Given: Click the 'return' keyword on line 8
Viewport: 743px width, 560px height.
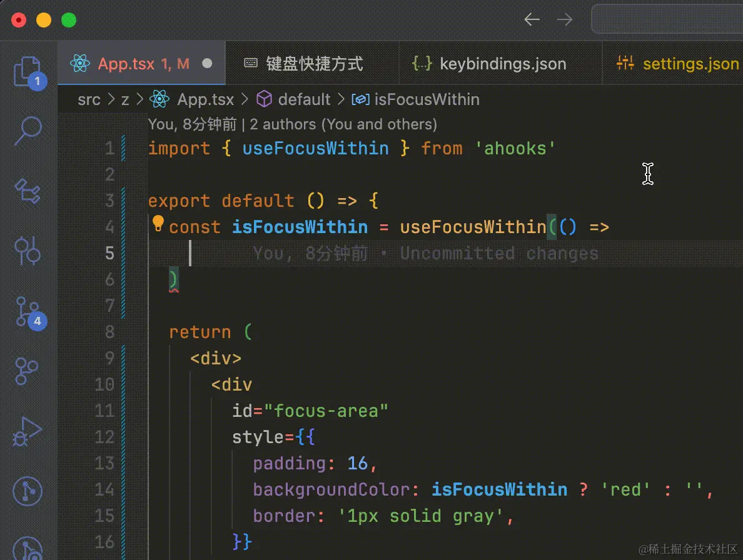Looking at the screenshot, I should (200, 332).
